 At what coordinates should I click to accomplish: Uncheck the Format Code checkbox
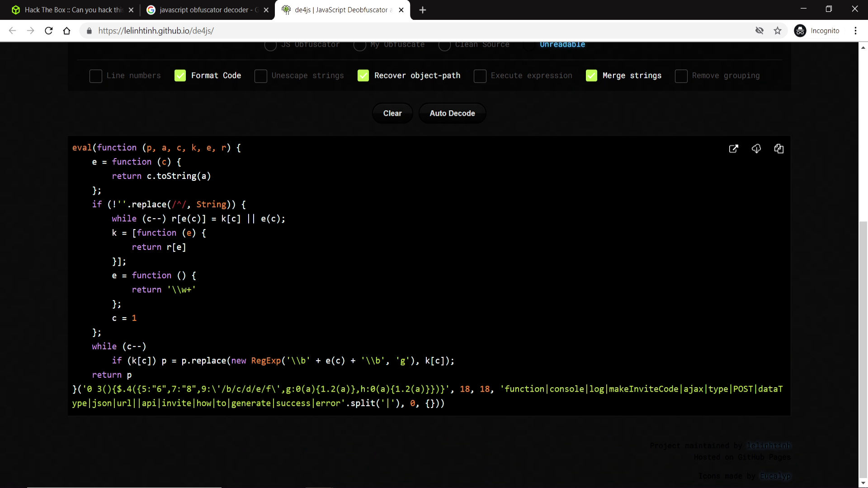[180, 76]
